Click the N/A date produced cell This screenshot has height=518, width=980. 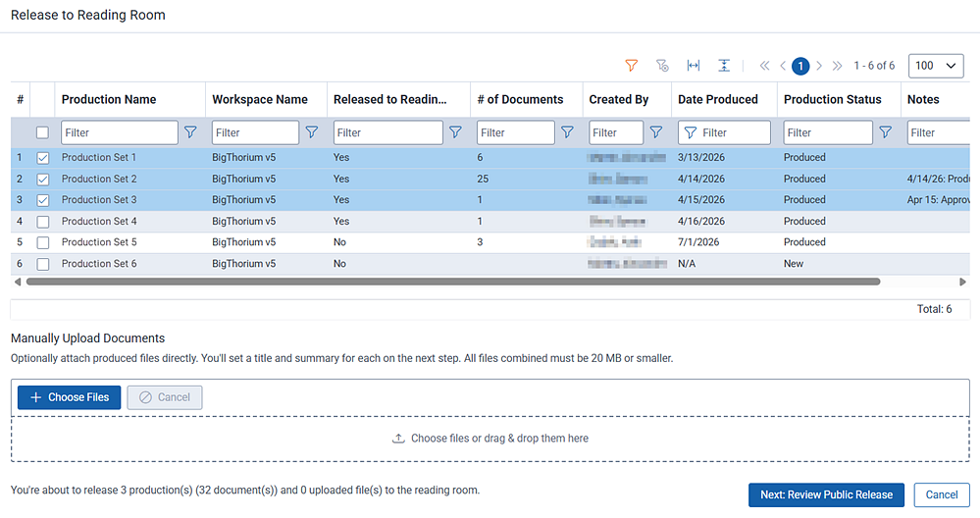click(x=687, y=264)
